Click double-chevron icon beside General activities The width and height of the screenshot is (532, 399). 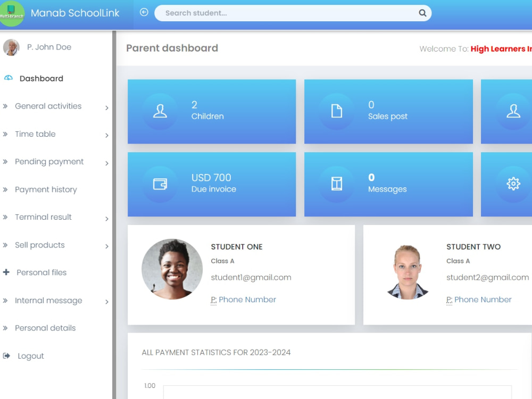point(5,106)
